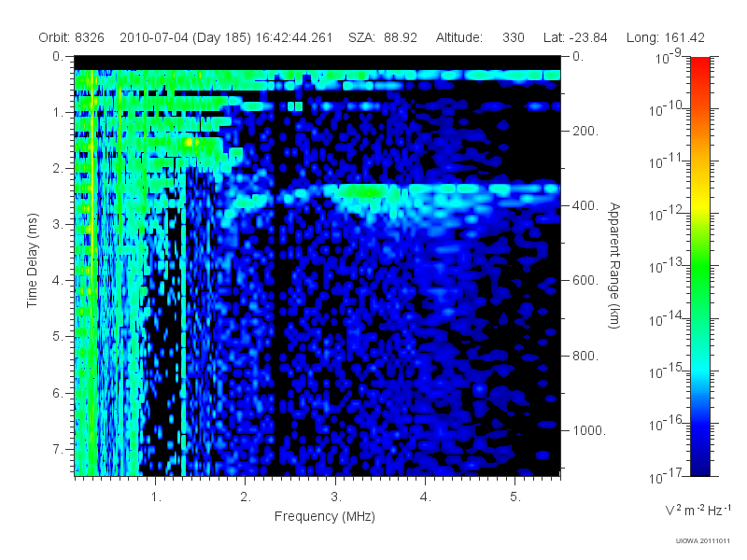
Task: Click the 'Frequency (MHz)' axis label
Action: point(324,516)
